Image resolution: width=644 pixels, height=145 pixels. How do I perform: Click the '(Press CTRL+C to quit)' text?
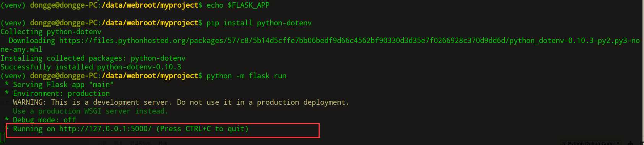[x=202, y=129]
